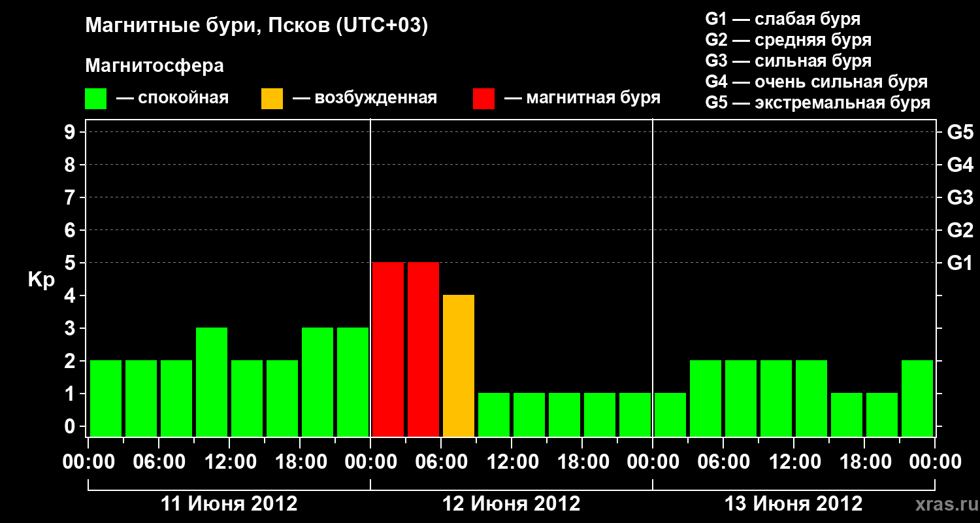This screenshot has width=980, height=523.
Task: Click the '— магнитная буря' legend label
Action: click(583, 98)
